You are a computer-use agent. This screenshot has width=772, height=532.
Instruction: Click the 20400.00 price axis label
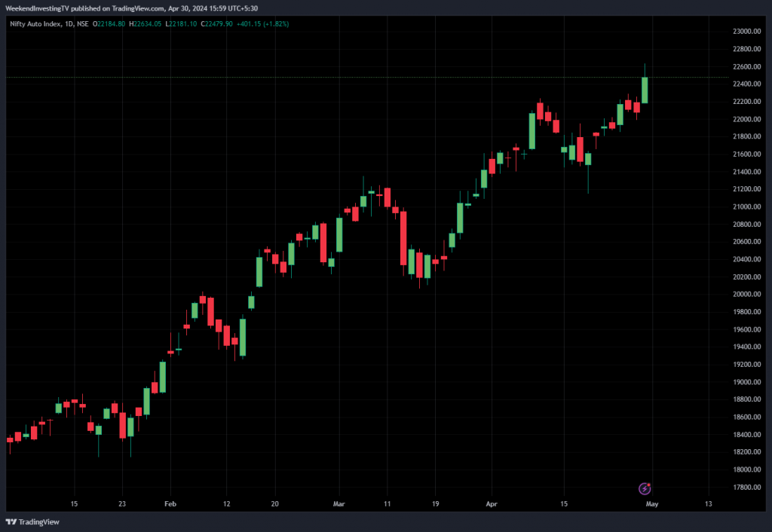click(746, 259)
